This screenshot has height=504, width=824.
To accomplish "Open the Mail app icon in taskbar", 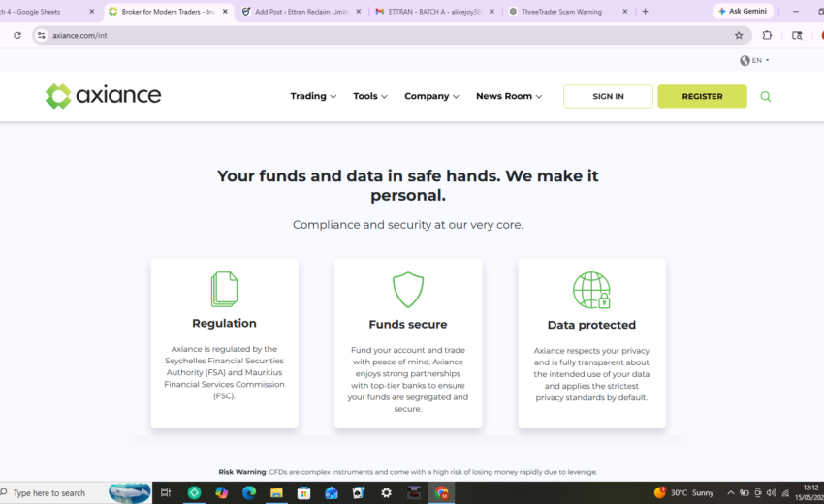I will point(332,493).
